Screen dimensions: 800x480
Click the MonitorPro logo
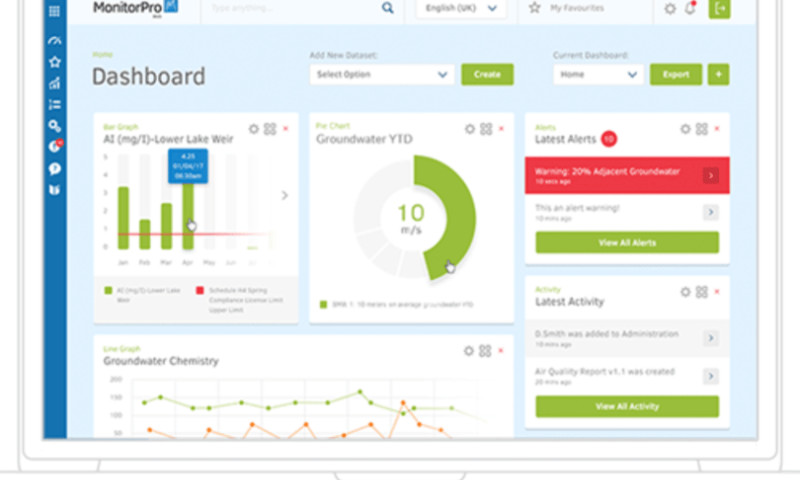[135, 8]
